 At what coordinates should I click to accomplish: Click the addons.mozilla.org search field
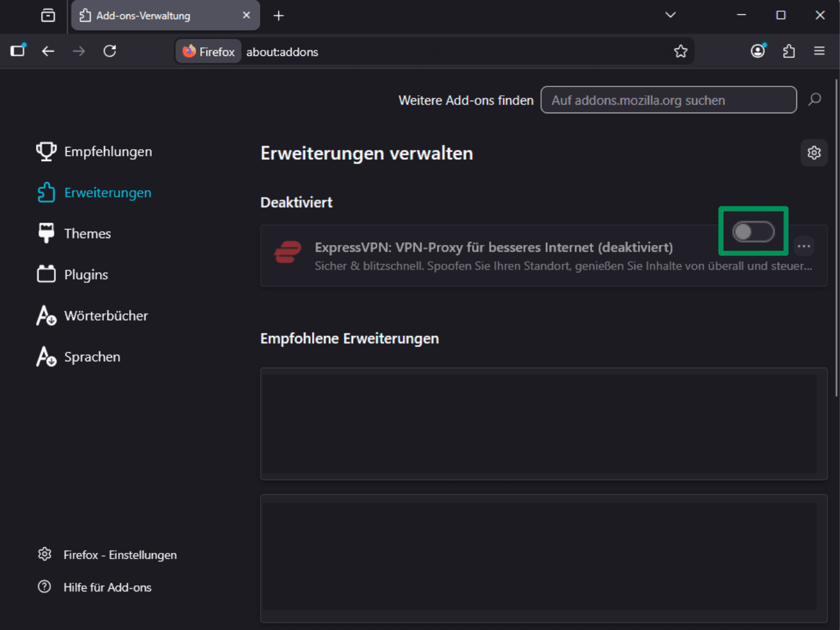point(668,100)
